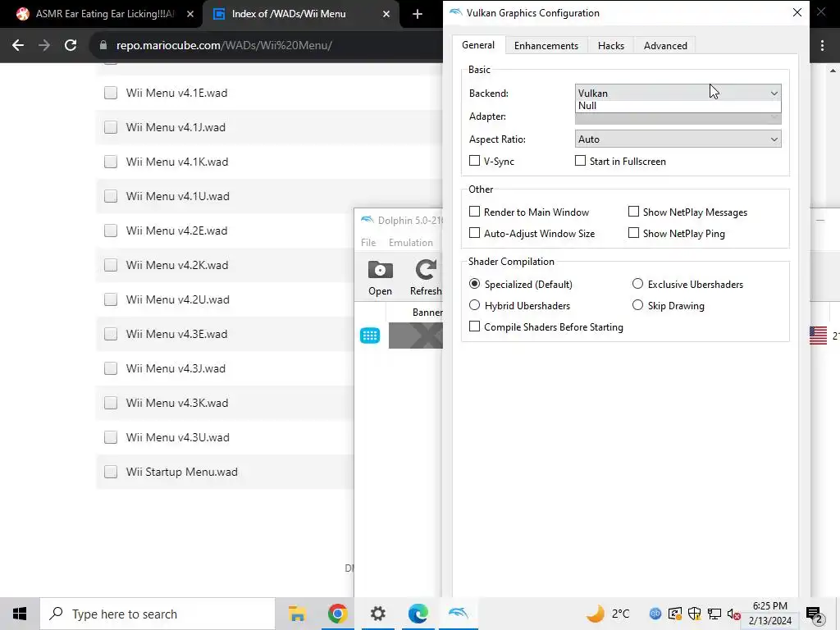
Task: Open Wii Menu v4.3U.wad link
Action: pos(177,437)
